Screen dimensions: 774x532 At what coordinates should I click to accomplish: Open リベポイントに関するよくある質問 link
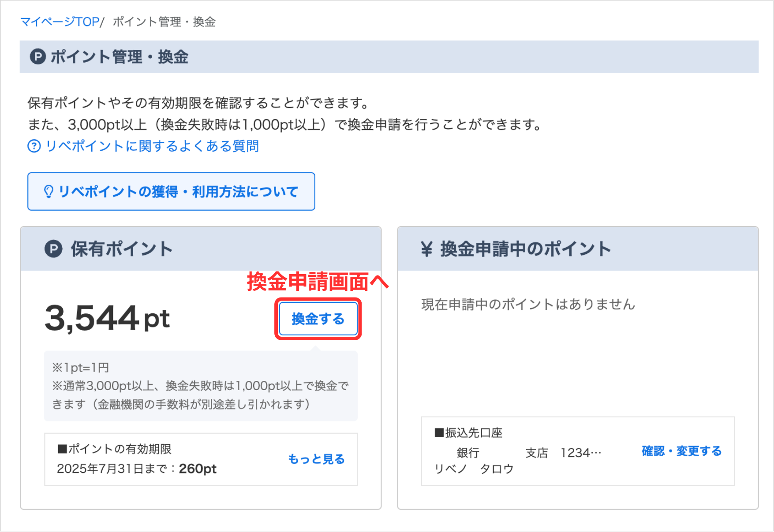[x=152, y=146]
